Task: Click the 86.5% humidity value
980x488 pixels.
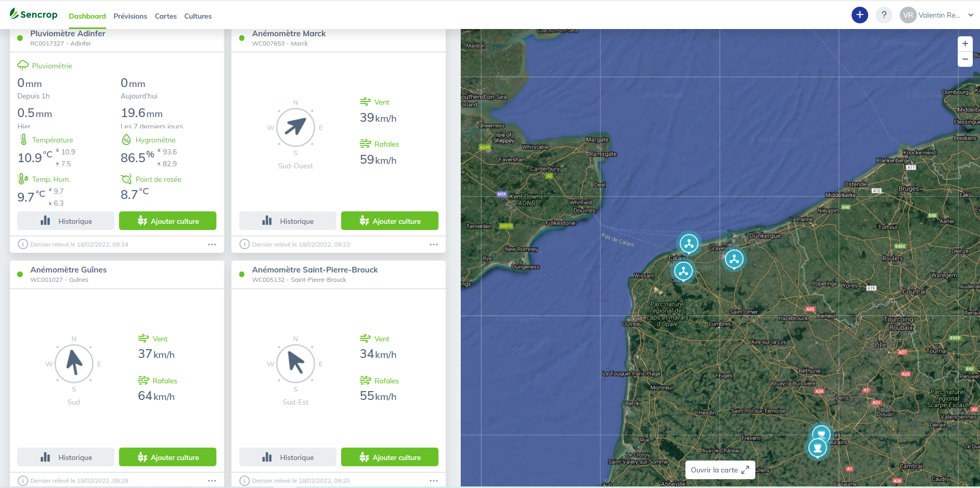Action: [137, 157]
